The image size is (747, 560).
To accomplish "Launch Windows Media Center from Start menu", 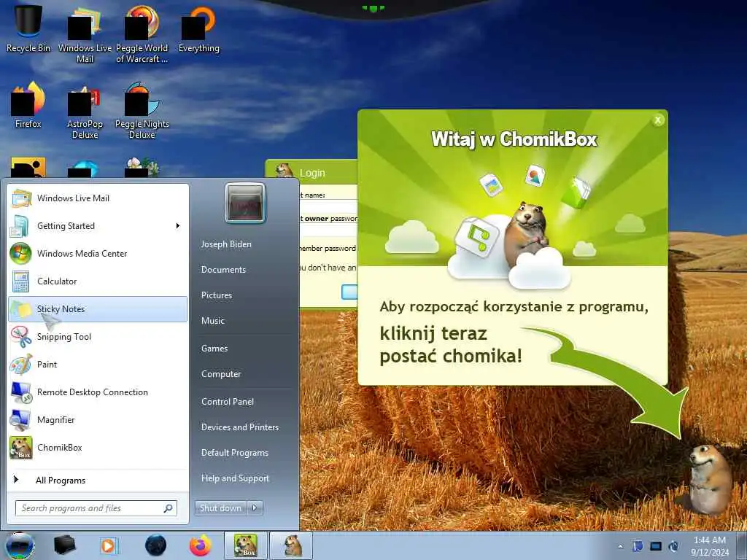I will click(98, 253).
